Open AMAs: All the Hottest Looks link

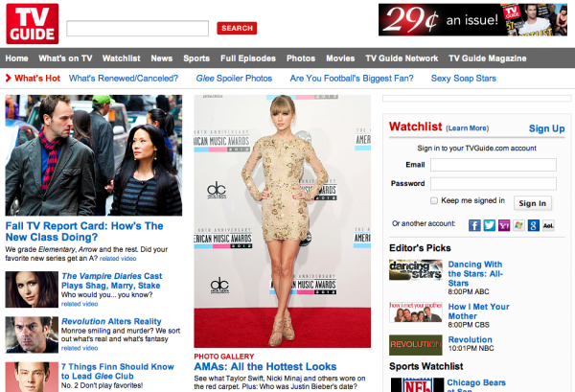[x=265, y=366]
